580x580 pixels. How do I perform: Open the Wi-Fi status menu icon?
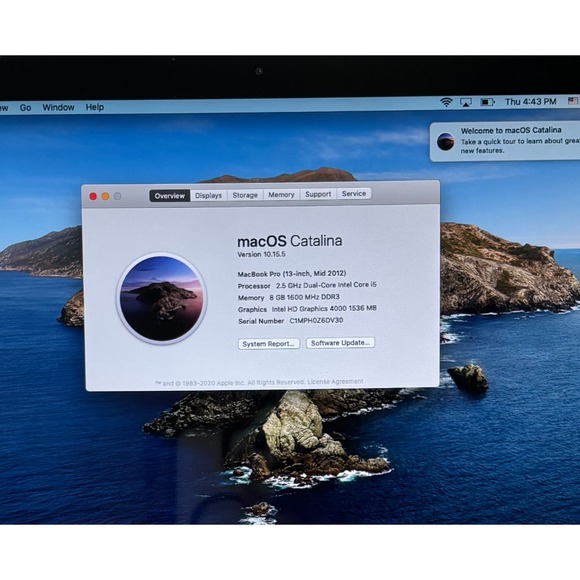[x=446, y=102]
